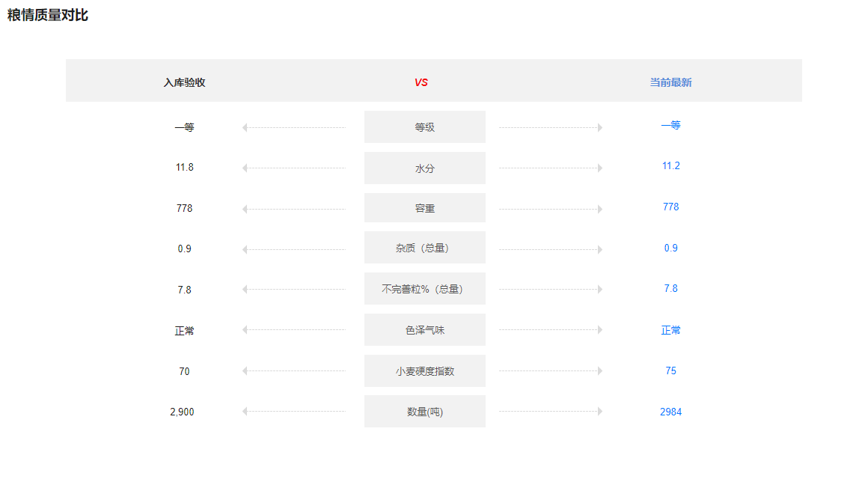This screenshot has height=491, width=868.
Task: Select the blue 当前最新 column header
Action: tap(670, 82)
